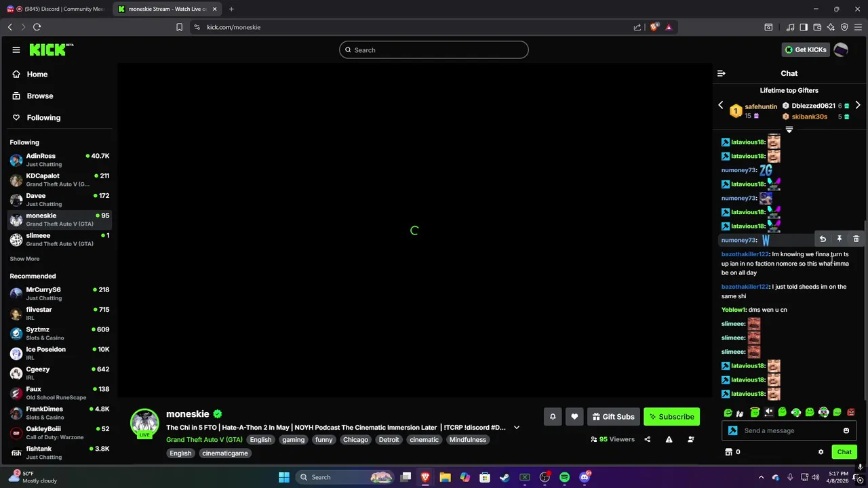Viewport: 868px width, 488px height.
Task: Click the Get KICKs button
Action: (x=806, y=49)
